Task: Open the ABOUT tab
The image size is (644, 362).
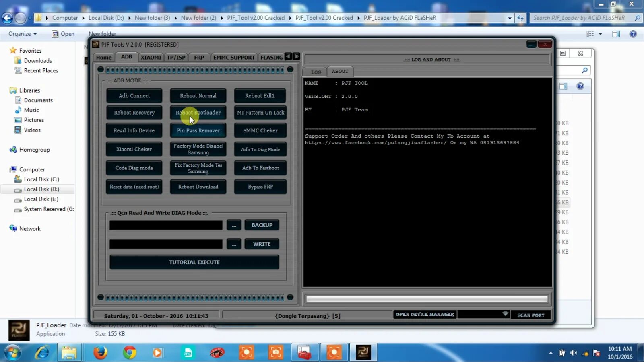Action: pos(340,71)
